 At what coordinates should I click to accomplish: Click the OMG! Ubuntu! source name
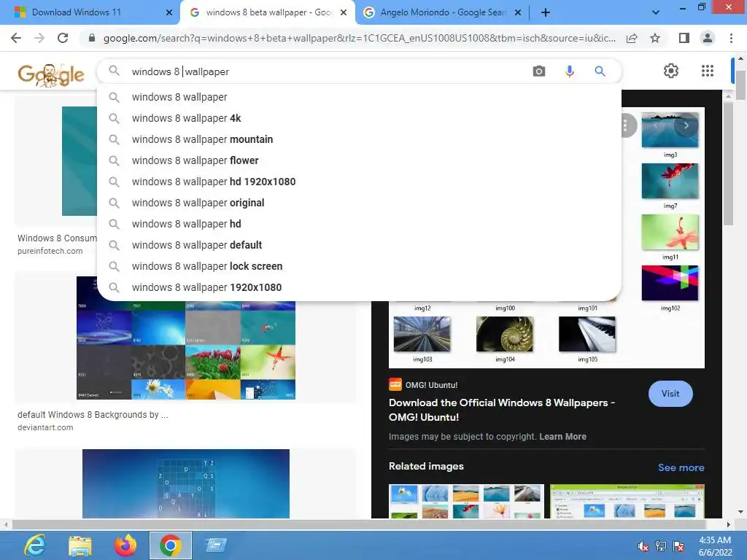point(431,385)
